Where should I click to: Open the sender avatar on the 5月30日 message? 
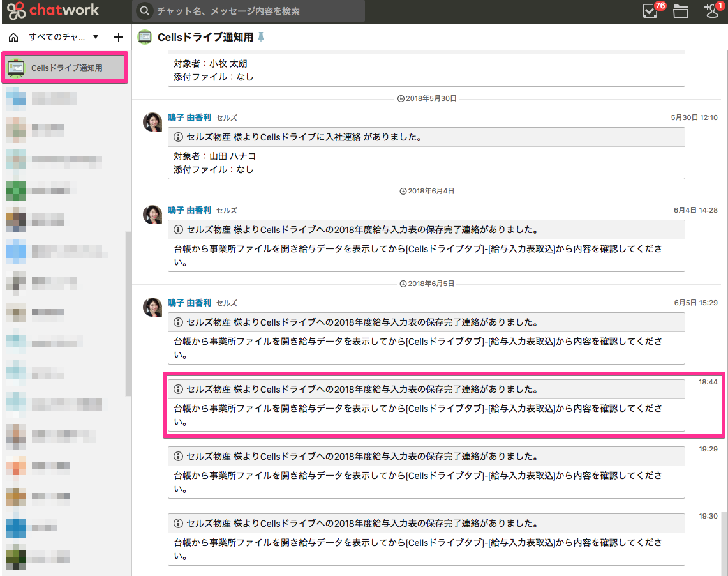click(152, 122)
